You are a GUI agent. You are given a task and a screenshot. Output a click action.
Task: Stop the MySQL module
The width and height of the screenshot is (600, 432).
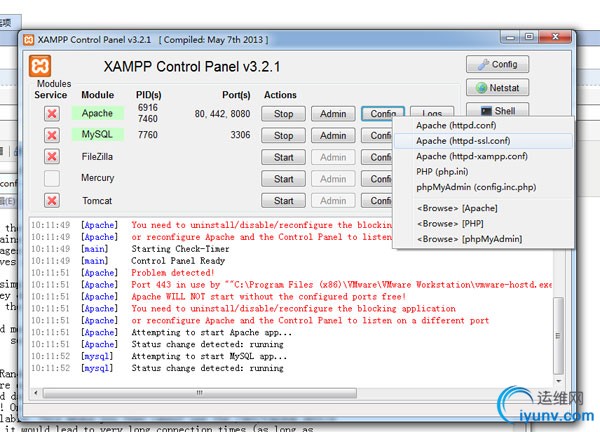coord(283,135)
